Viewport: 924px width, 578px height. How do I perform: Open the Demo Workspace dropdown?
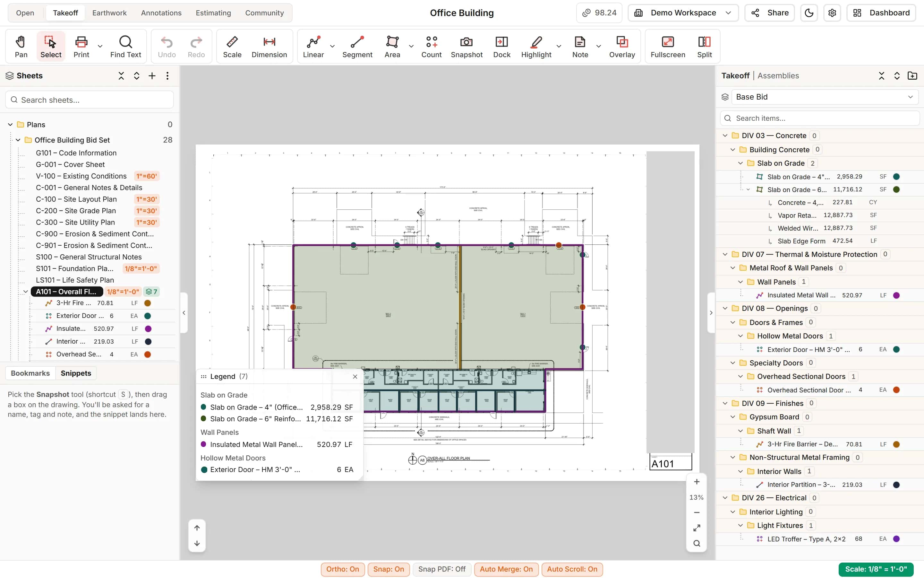pyautogui.click(x=683, y=13)
